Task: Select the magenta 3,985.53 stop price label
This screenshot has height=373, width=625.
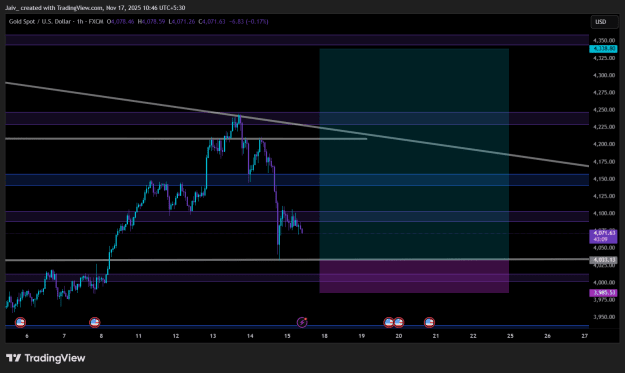Action: (603, 293)
